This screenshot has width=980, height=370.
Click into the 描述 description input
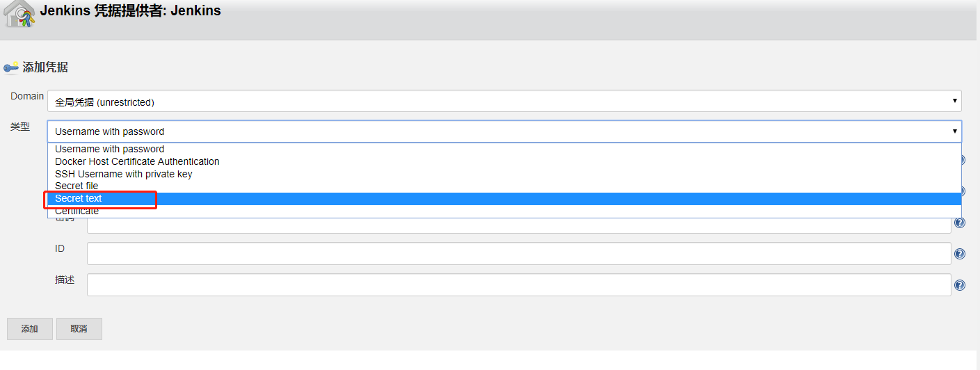tap(518, 285)
